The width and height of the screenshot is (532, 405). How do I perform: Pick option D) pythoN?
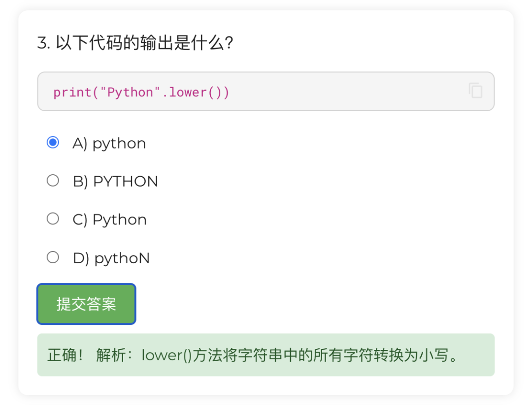[x=53, y=256]
